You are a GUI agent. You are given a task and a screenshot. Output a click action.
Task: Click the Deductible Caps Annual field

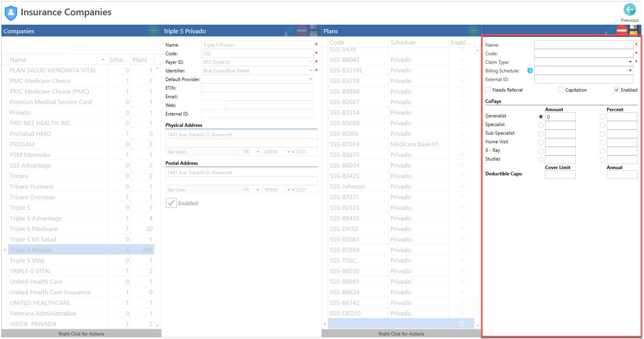(622, 175)
